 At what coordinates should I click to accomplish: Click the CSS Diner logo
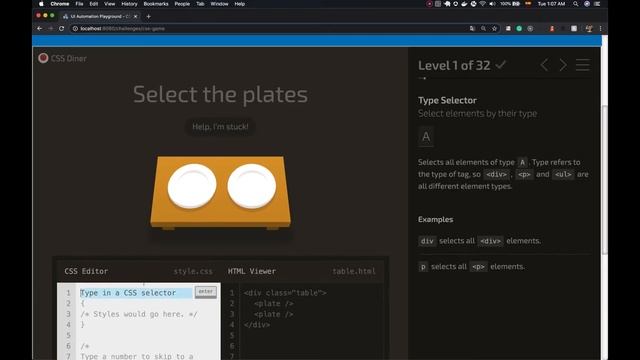(x=62, y=58)
